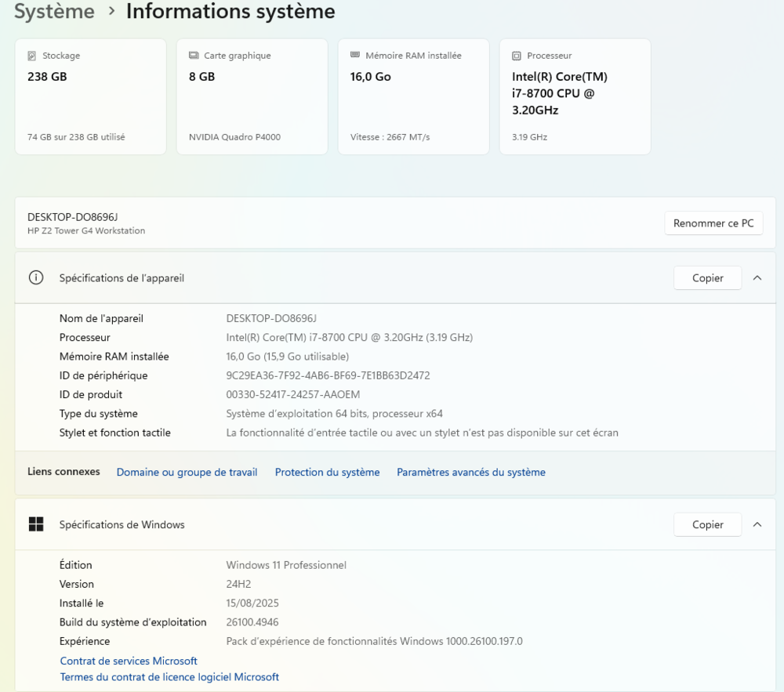Viewport: 784px width, 692px height.
Task: Click the graphics card icon
Action: 194,56
